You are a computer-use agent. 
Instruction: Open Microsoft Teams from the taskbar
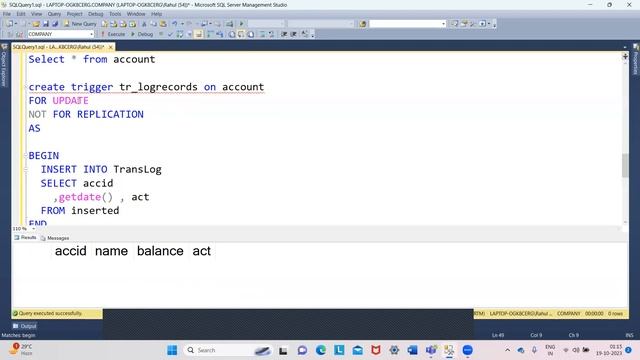coord(431,350)
